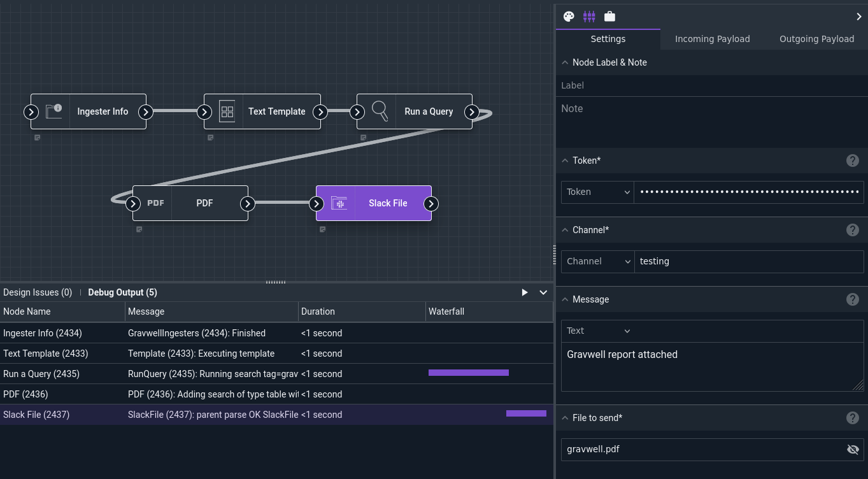The image size is (868, 479).
Task: Show help for Token field
Action: pos(853,161)
